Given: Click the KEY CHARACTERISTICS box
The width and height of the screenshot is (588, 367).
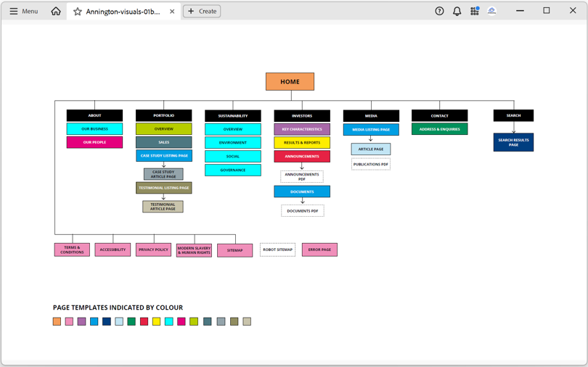Looking at the screenshot, I should tap(302, 129).
